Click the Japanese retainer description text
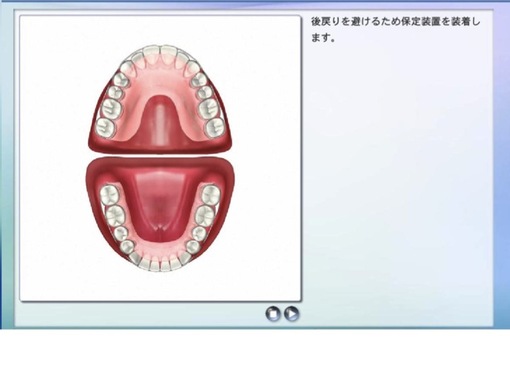 coord(396,30)
